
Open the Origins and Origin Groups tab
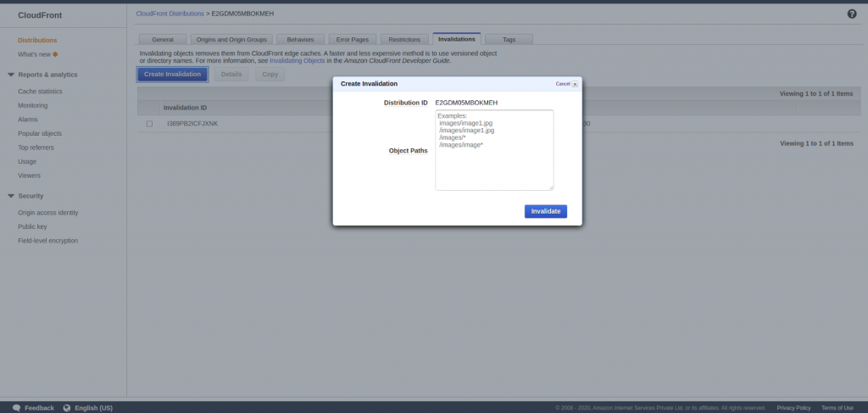(x=231, y=39)
